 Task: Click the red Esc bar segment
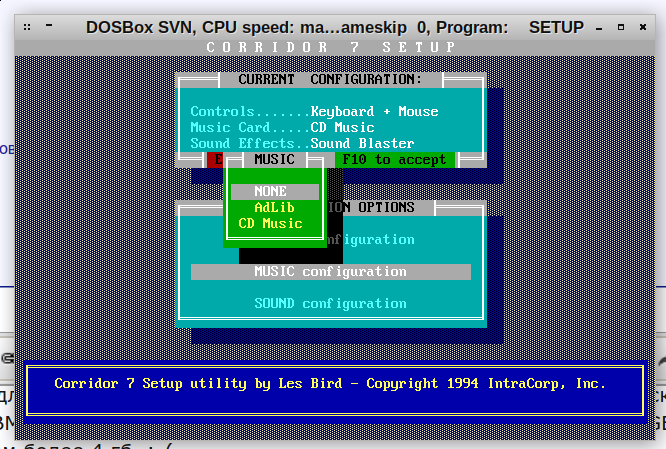(x=216, y=160)
